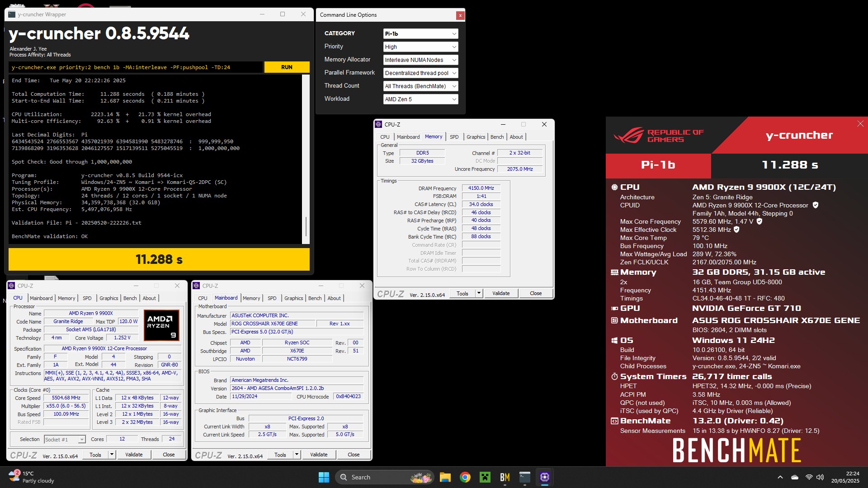The height and width of the screenshot is (488, 868).
Task: Click the GPU icon in BenchMate panel
Action: [x=614, y=308]
